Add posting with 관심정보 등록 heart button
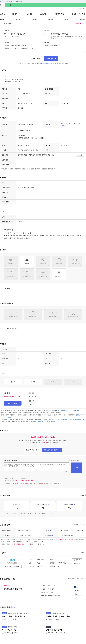Viewport: 86px width, 644px height. (35, 59)
